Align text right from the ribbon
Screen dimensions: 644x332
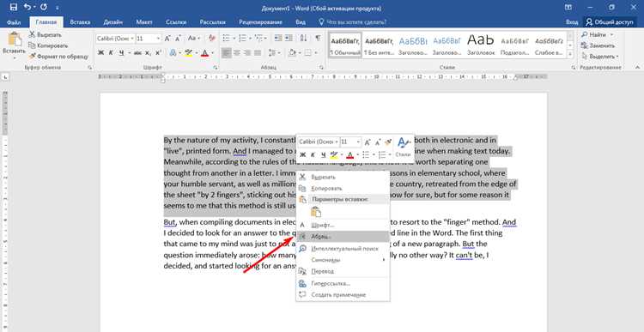[x=247, y=53]
